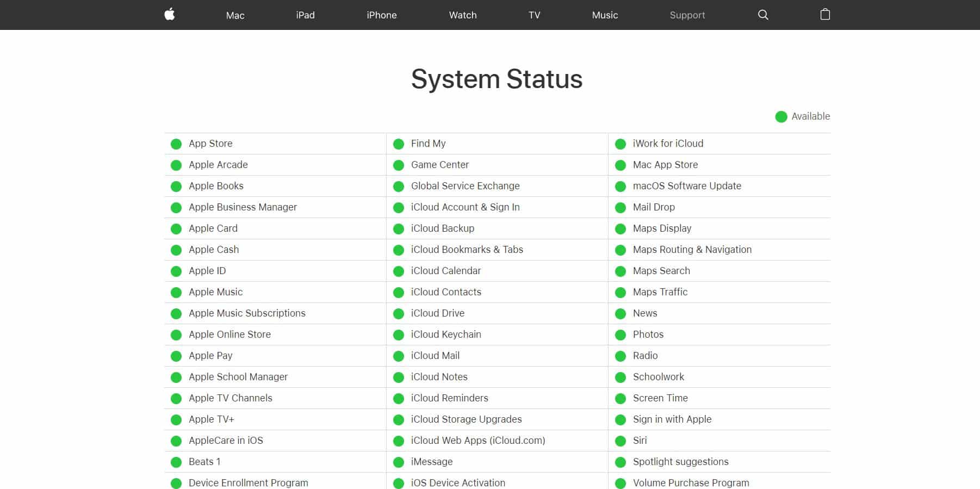Select the Maps Search entry
980x489 pixels.
[661, 271]
